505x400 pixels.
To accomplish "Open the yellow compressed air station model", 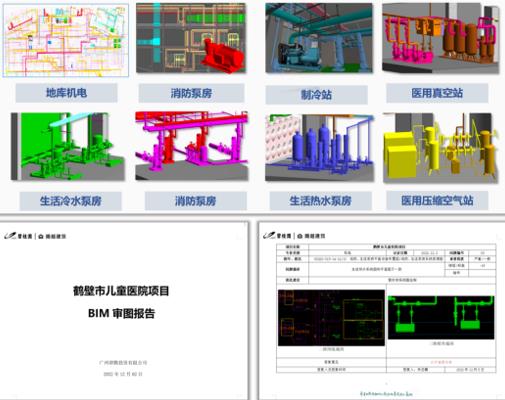I will (440, 147).
